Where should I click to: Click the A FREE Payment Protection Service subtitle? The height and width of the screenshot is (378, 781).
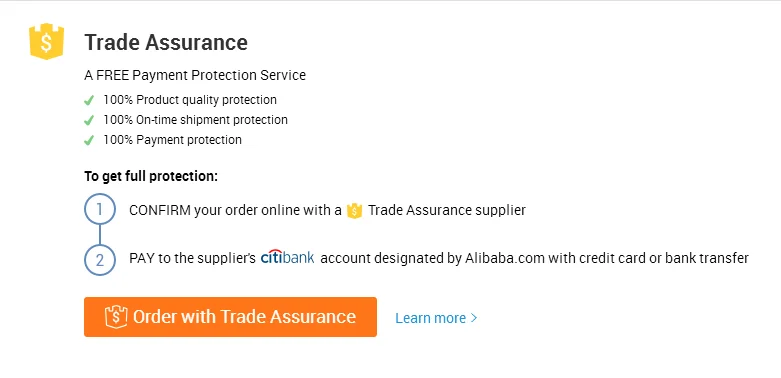(195, 75)
